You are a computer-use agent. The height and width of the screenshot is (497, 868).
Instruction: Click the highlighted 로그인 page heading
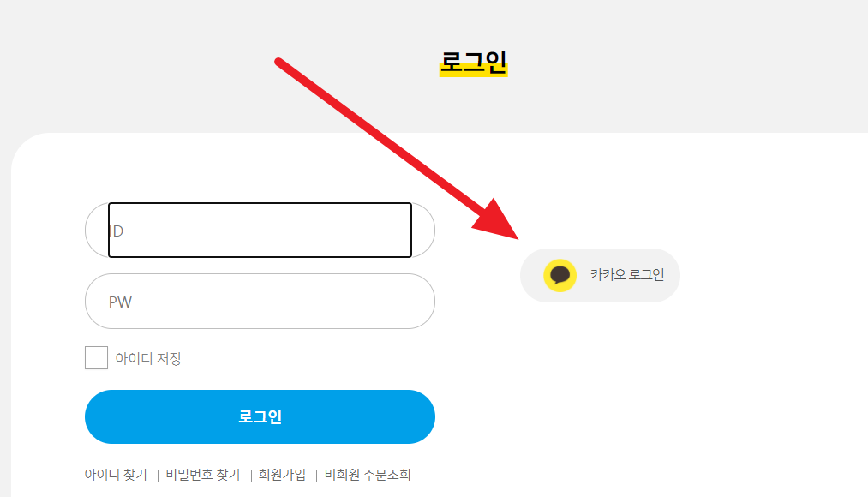pos(473,62)
